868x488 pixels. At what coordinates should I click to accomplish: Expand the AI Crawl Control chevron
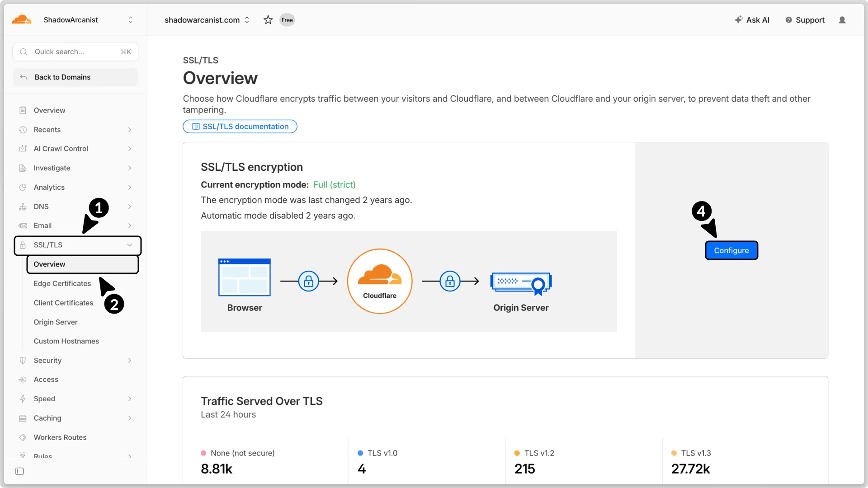(x=130, y=149)
